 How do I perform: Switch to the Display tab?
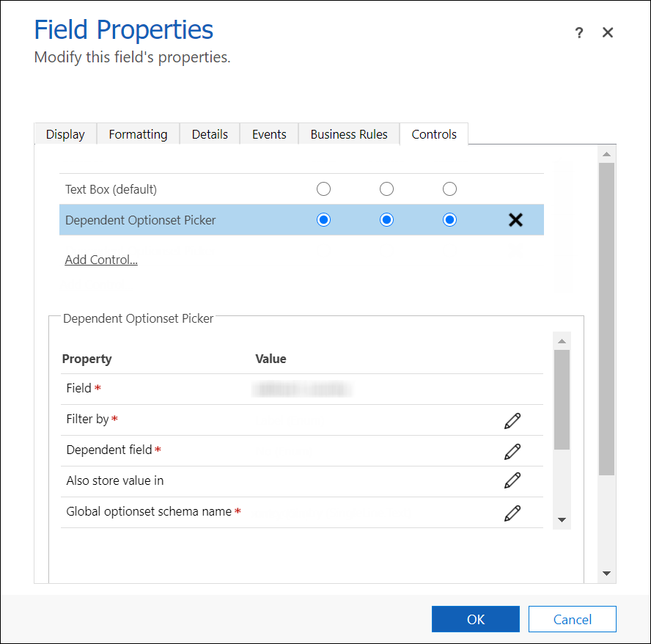click(65, 134)
